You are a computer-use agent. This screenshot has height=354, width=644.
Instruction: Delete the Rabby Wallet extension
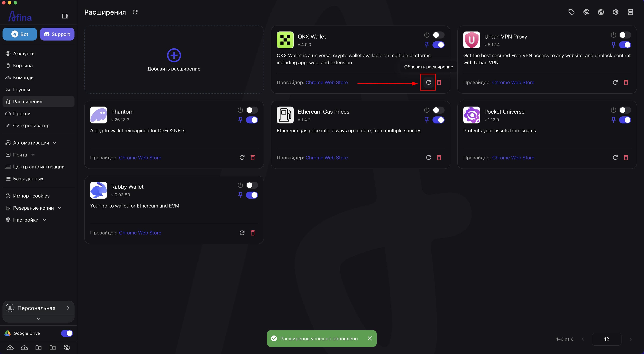253,233
